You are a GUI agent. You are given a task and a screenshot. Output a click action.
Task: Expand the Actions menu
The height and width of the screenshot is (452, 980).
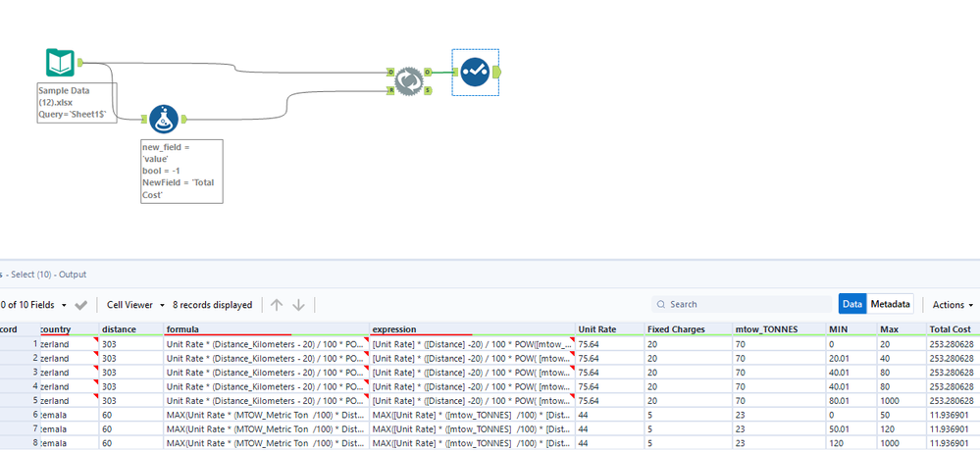click(953, 305)
